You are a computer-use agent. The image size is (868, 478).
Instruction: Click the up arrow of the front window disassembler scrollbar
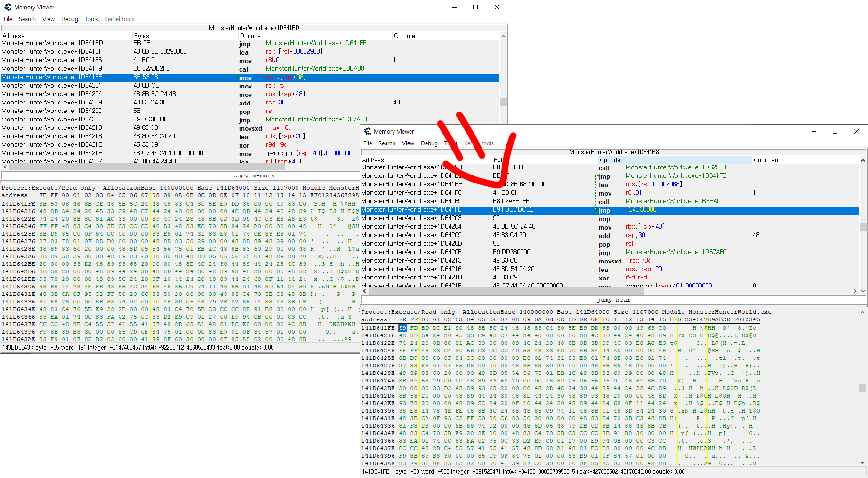pos(863,160)
